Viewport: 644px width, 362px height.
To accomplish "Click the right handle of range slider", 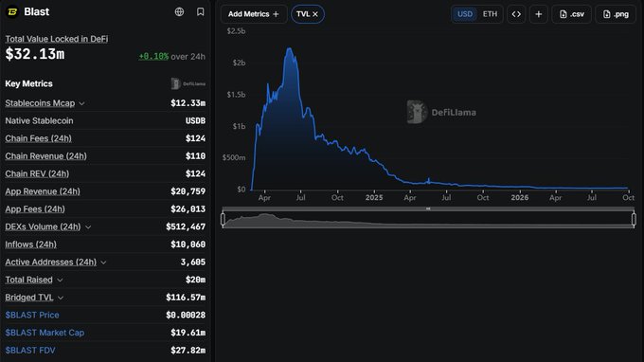I will coord(634,220).
